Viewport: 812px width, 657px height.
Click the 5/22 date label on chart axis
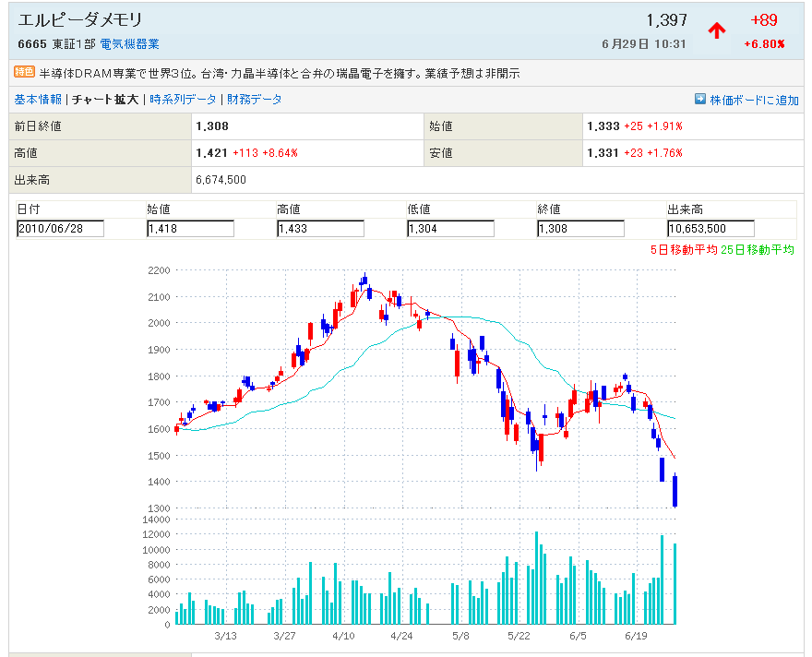(x=519, y=636)
